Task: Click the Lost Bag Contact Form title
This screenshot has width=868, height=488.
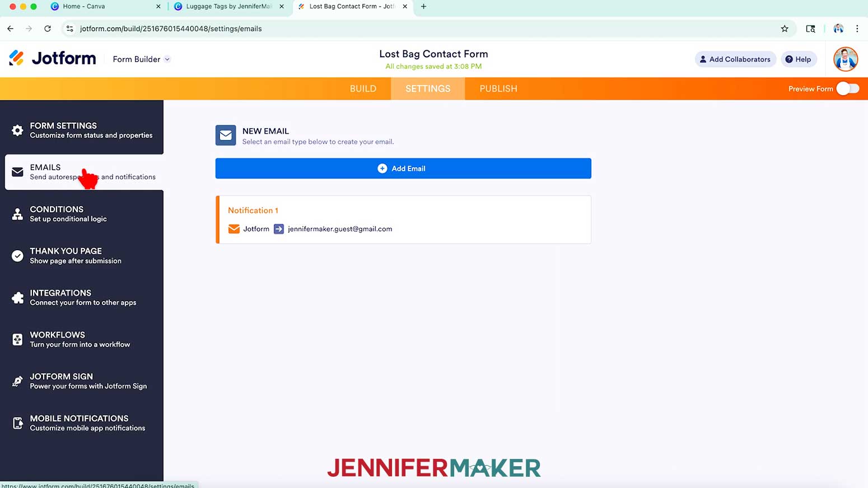Action: pyautogui.click(x=433, y=54)
